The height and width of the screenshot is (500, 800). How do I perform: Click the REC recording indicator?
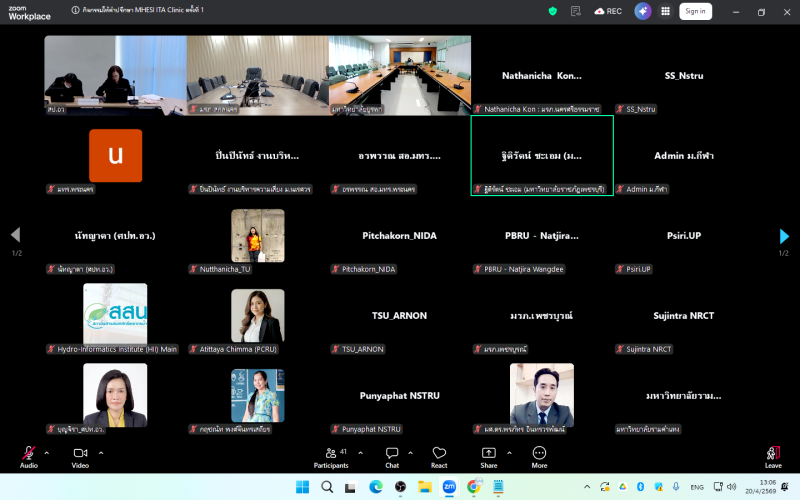608,11
